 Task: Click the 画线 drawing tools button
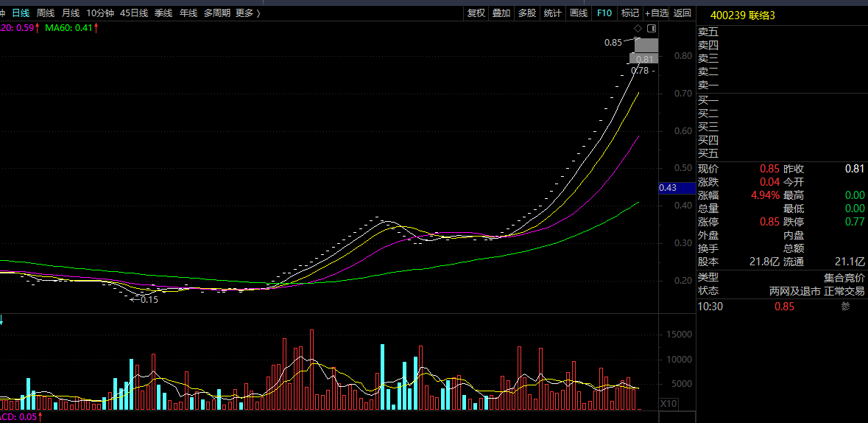(579, 13)
